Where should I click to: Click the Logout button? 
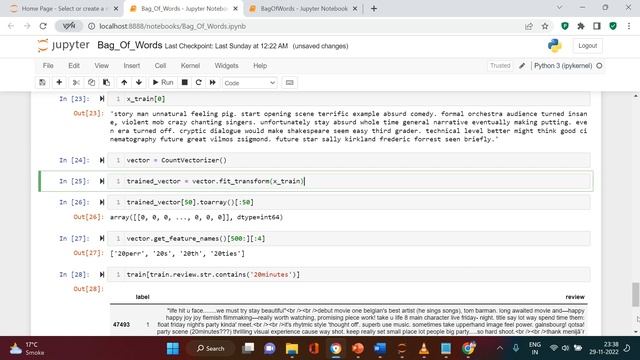pos(587,46)
